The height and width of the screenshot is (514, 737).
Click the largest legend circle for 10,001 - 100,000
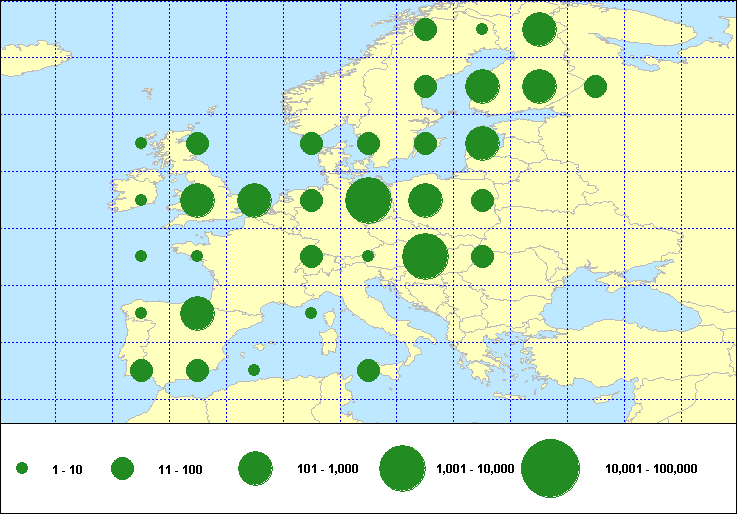tap(551, 468)
